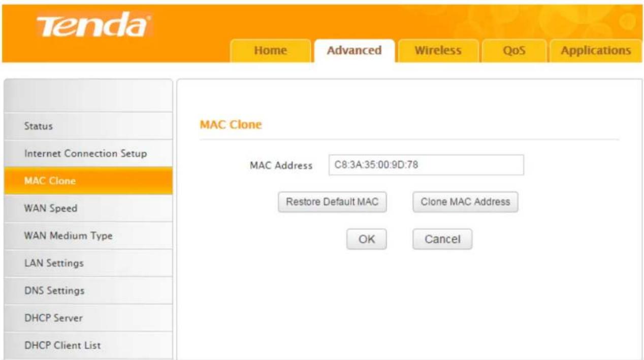Select MAC Clone in sidebar

88,181
